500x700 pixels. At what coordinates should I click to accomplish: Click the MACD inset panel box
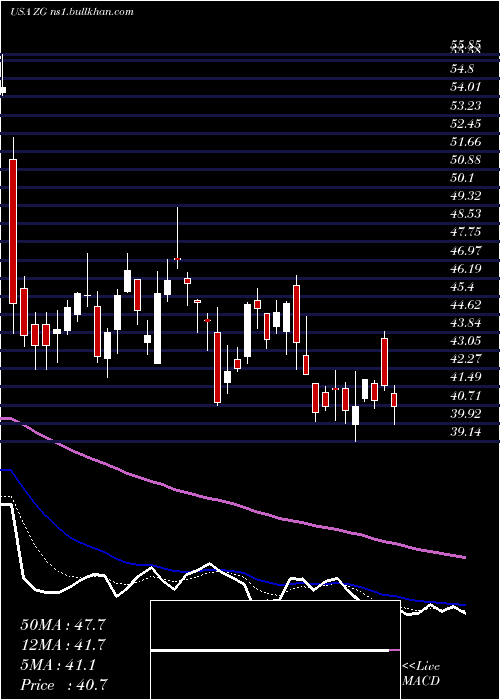[275, 650]
